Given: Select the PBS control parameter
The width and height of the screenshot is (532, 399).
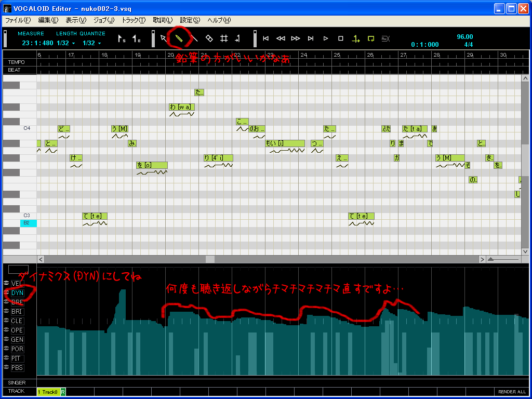Looking at the screenshot, I should coord(17,367).
